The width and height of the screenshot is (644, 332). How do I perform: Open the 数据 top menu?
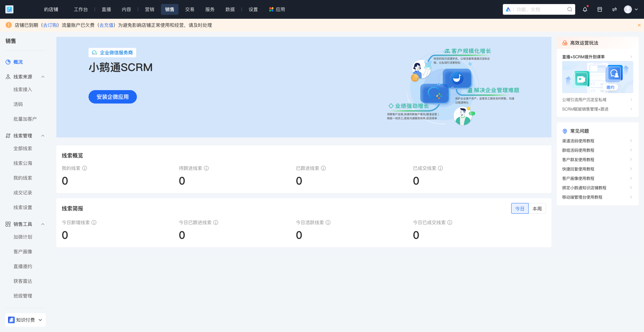[x=230, y=9]
